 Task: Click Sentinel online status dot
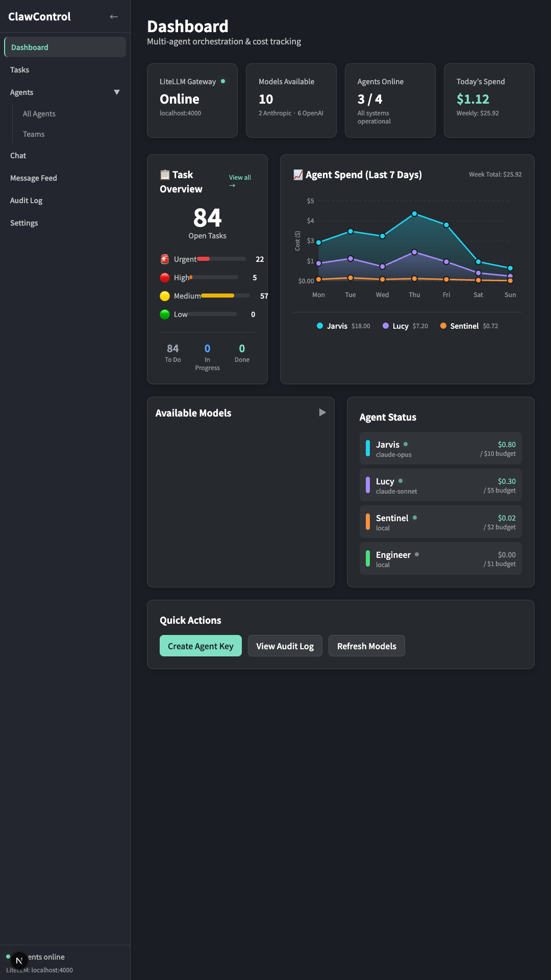(415, 518)
